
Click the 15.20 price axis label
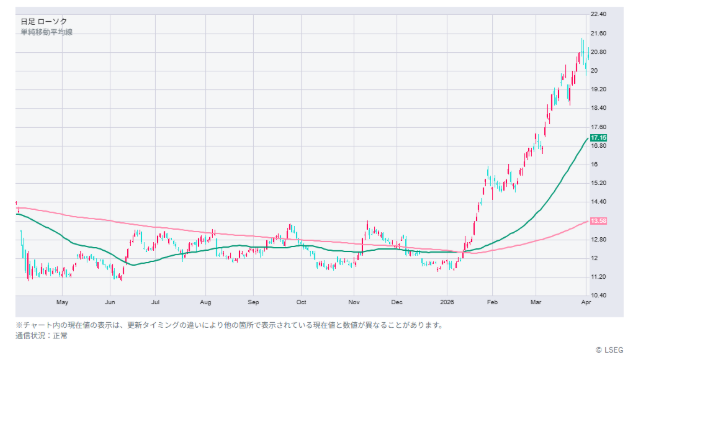coord(600,183)
